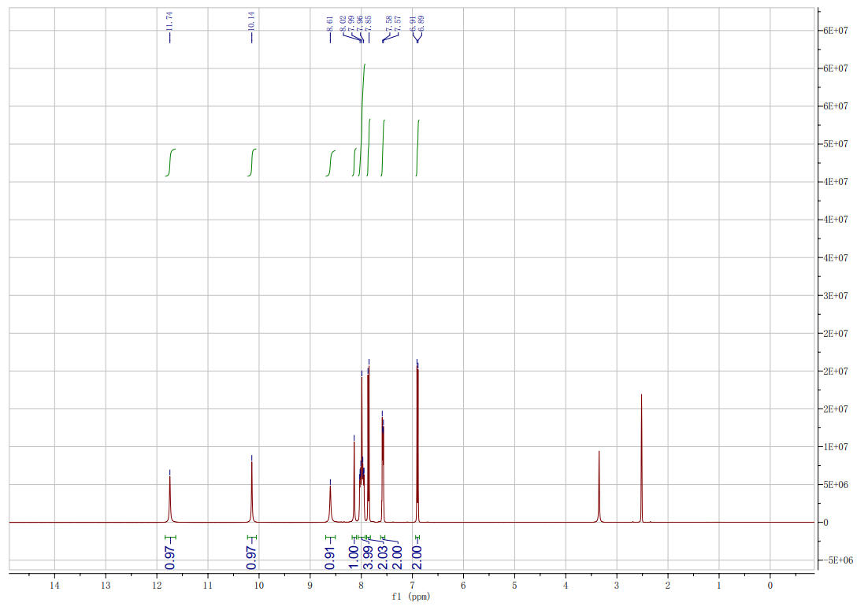Select the 14 tick on ppm axis
This screenshot has height=610, width=868.
point(54,585)
